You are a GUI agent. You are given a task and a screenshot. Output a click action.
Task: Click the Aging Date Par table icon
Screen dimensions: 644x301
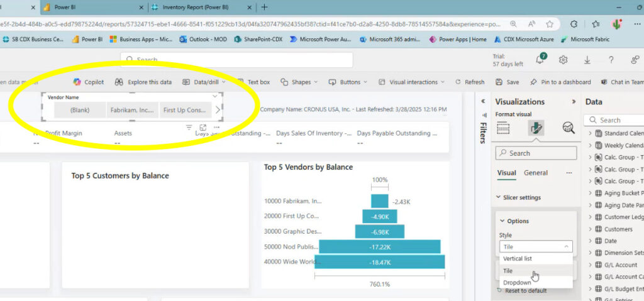[598, 205]
